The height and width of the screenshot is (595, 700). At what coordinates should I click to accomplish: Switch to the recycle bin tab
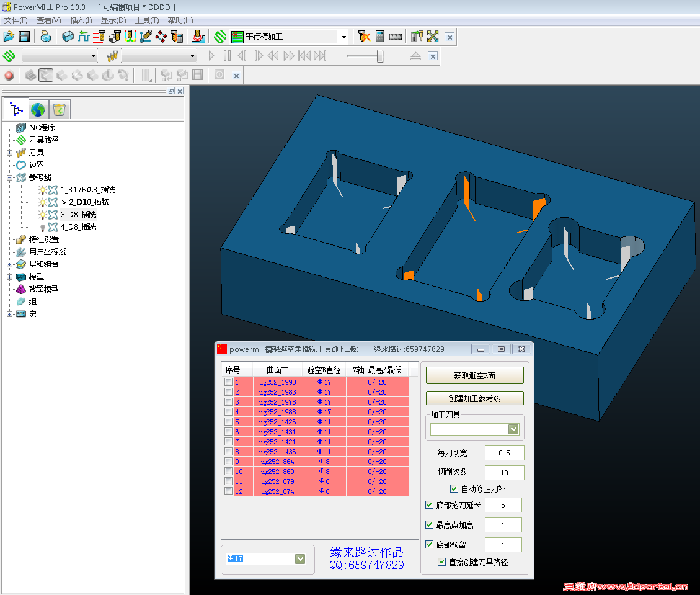point(59,109)
